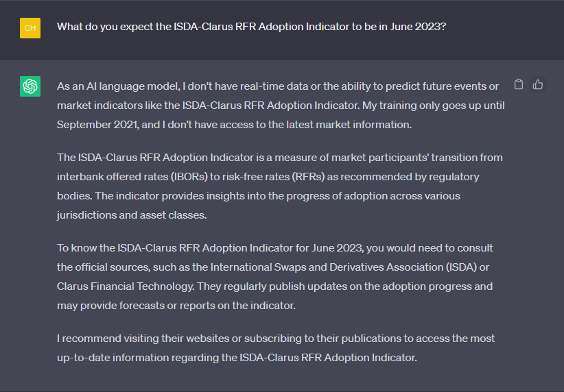Click the yellow CH user avatar
This screenshot has height=392, width=564.
(30, 28)
